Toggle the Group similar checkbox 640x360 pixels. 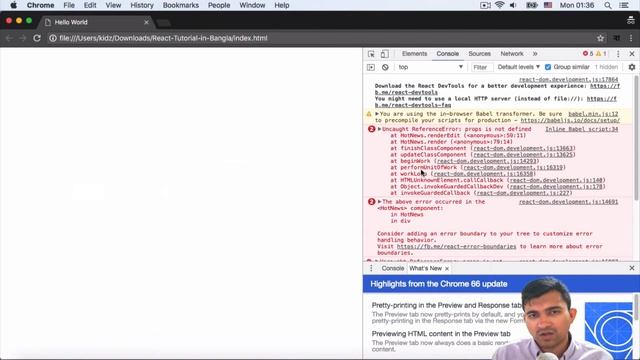tap(548, 67)
